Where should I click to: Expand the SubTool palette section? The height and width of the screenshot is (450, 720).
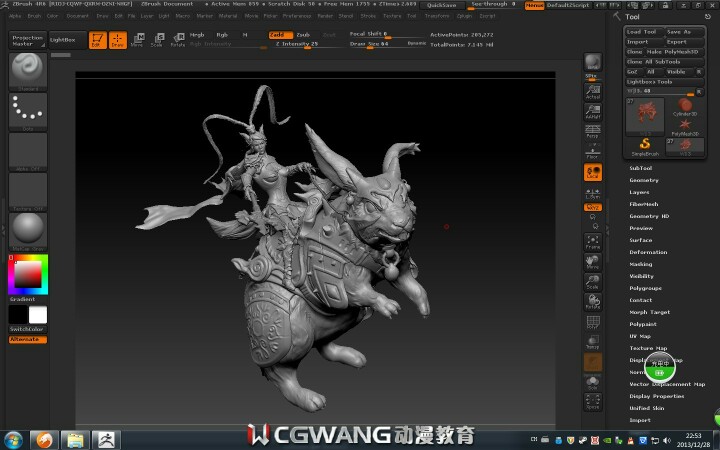click(641, 168)
